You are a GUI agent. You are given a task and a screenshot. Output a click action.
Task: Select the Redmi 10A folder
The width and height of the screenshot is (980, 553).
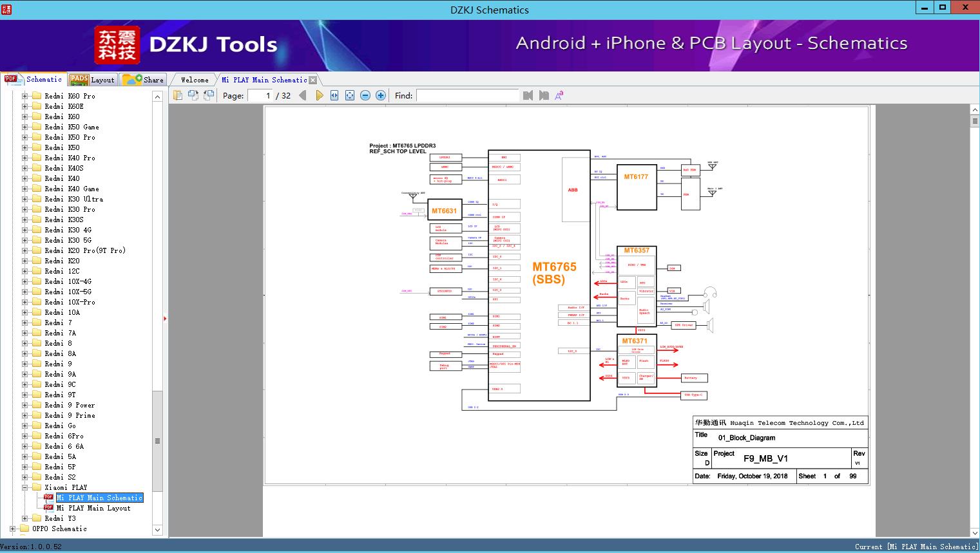(x=62, y=312)
